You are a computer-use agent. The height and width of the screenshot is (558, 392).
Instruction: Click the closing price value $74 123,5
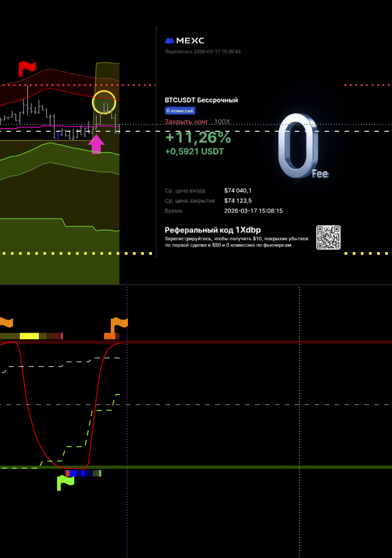238,200
